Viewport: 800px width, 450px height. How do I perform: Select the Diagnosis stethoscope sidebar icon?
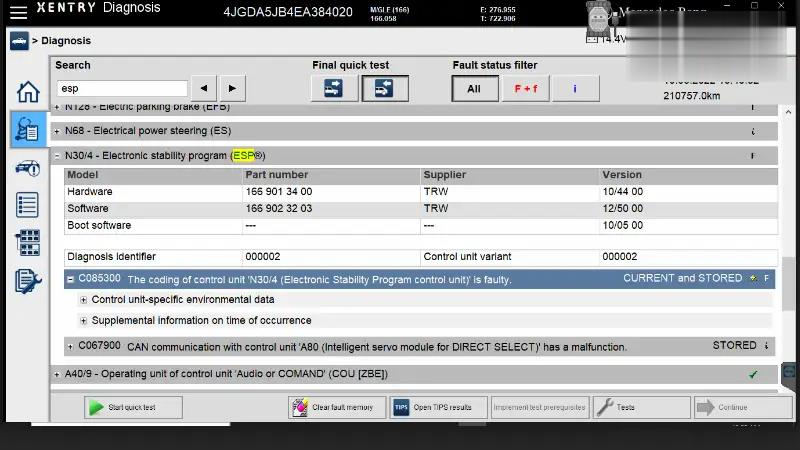click(28, 130)
